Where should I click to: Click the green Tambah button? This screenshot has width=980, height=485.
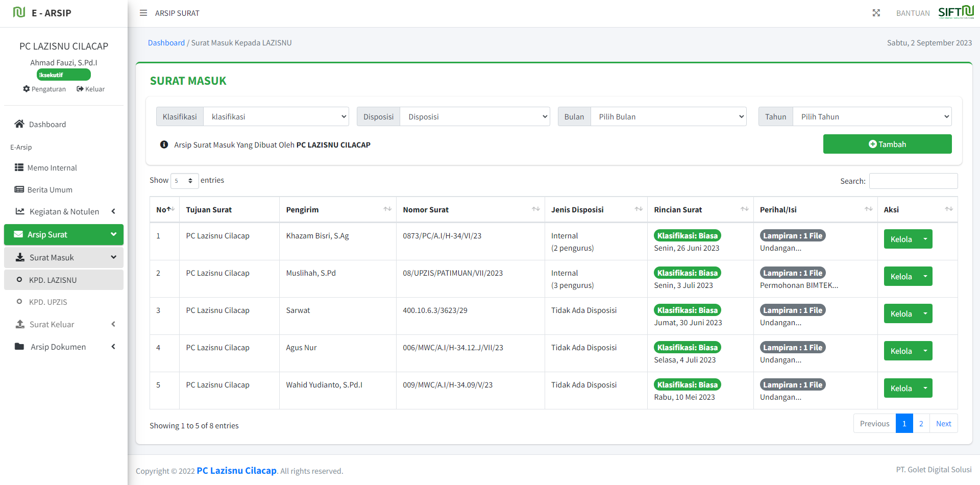pos(887,144)
